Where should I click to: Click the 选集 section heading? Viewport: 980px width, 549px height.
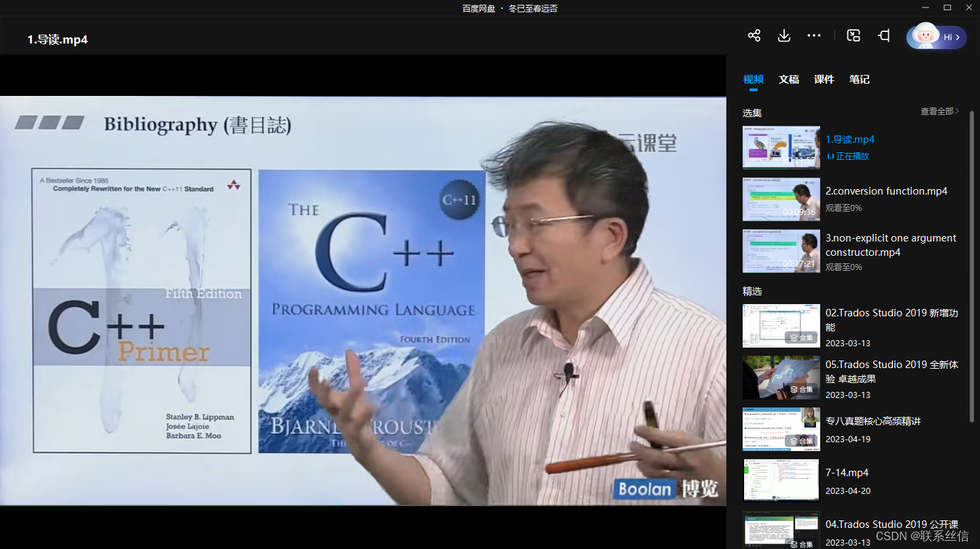click(x=752, y=113)
